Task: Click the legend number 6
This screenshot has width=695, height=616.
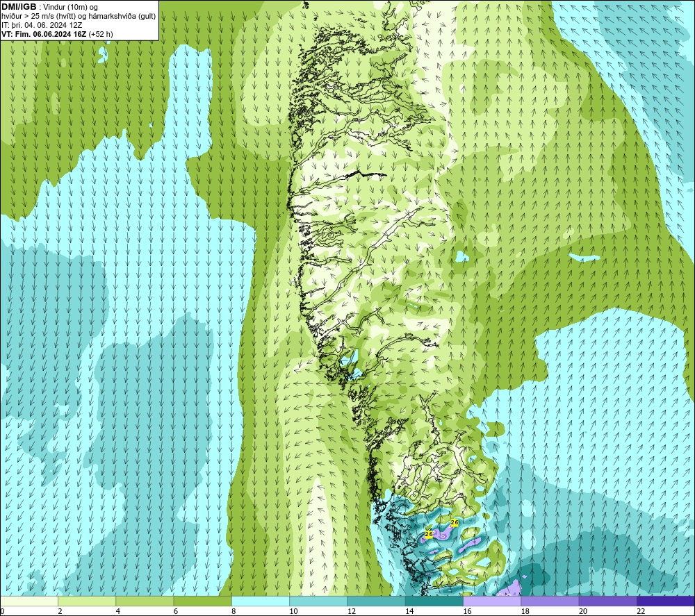Action: (176, 611)
